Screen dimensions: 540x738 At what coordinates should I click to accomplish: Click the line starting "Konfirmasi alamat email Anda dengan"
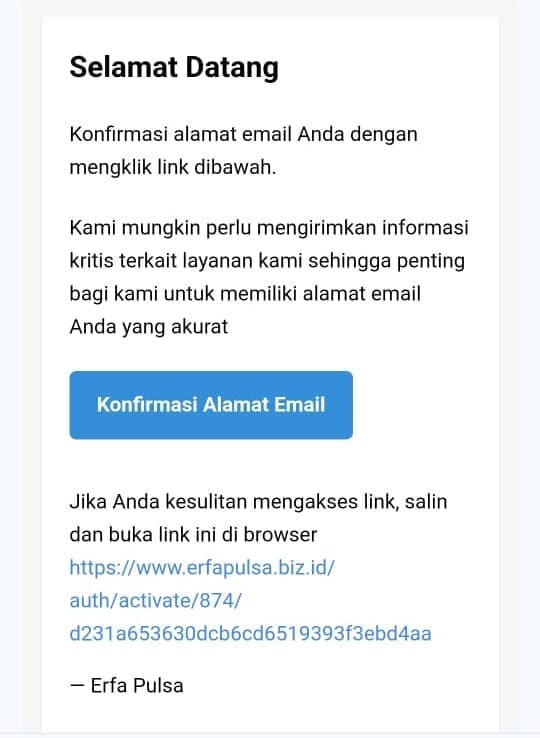point(243,135)
